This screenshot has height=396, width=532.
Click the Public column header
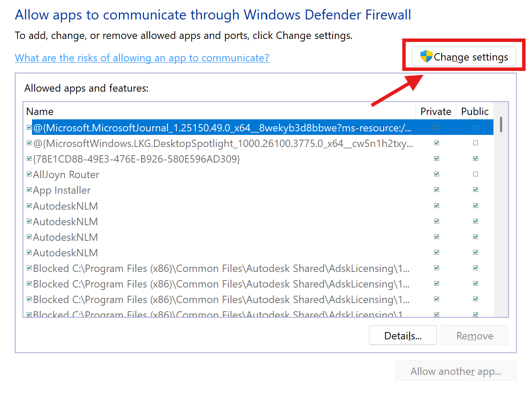tap(474, 111)
